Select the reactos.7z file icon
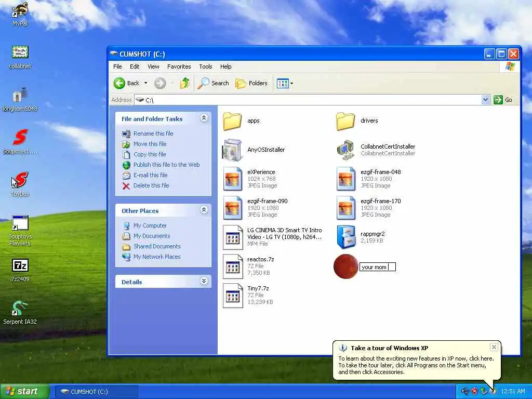Viewport: 532px width, 399px height. click(x=233, y=267)
